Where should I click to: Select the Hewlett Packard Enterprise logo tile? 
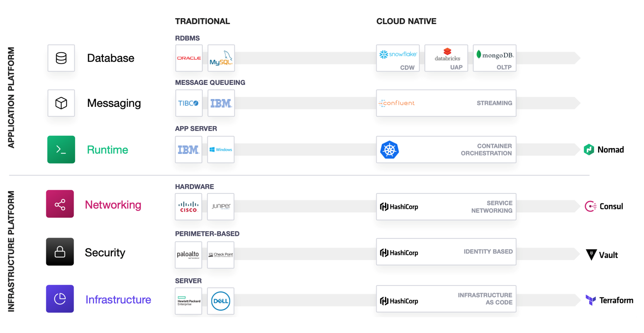pos(188,301)
